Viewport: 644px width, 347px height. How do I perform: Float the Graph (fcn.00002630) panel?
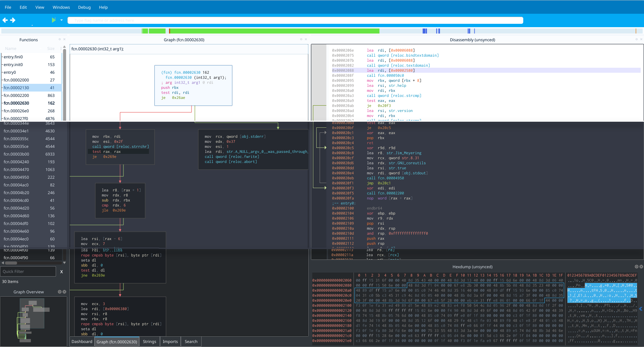click(301, 39)
